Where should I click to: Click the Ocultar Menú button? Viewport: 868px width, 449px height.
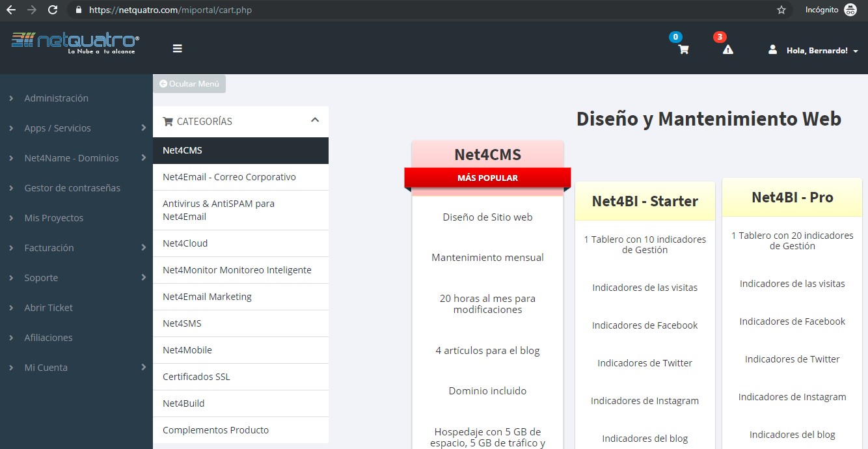[x=189, y=84]
